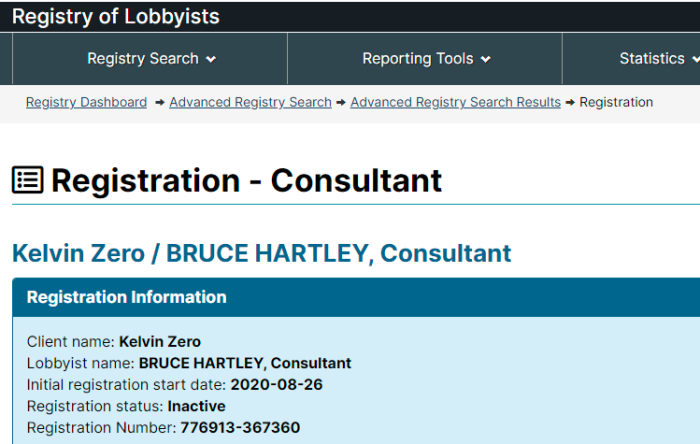This screenshot has height=444, width=700.
Task: Click the Registration - Consultant page heading
Action: click(246, 180)
